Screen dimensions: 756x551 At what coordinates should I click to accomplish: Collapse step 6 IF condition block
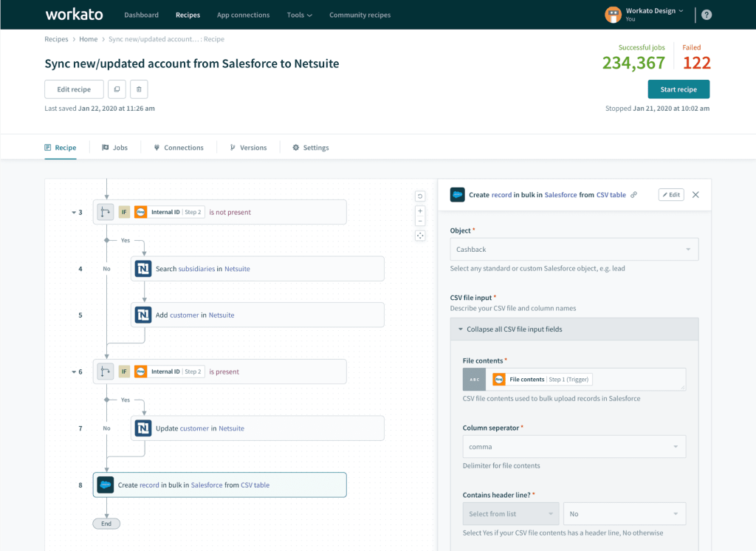(73, 372)
